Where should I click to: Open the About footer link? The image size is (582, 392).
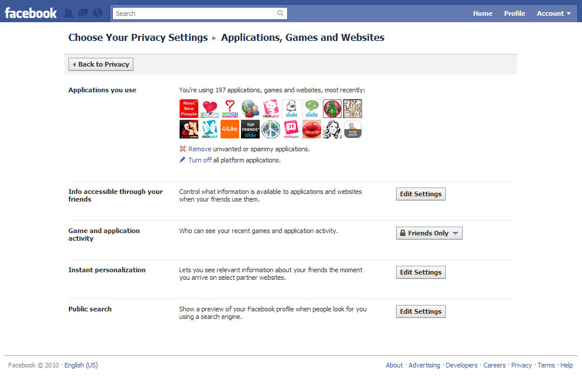(x=394, y=365)
